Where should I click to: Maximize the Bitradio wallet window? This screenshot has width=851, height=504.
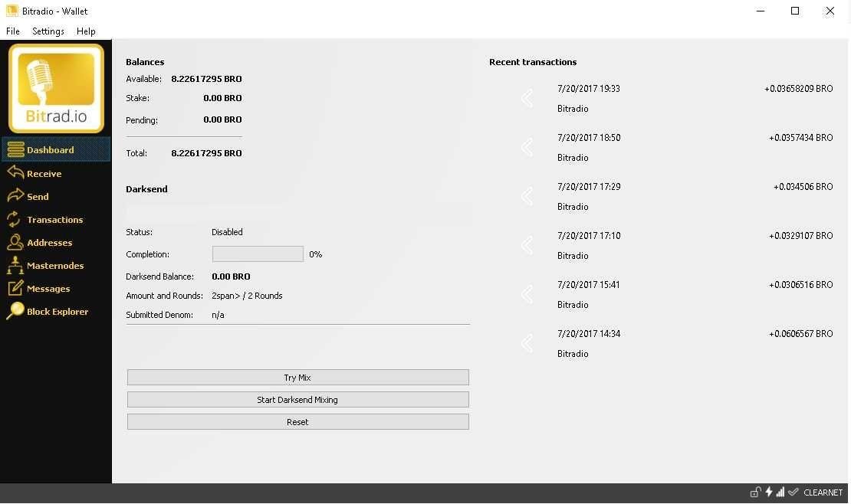(794, 11)
